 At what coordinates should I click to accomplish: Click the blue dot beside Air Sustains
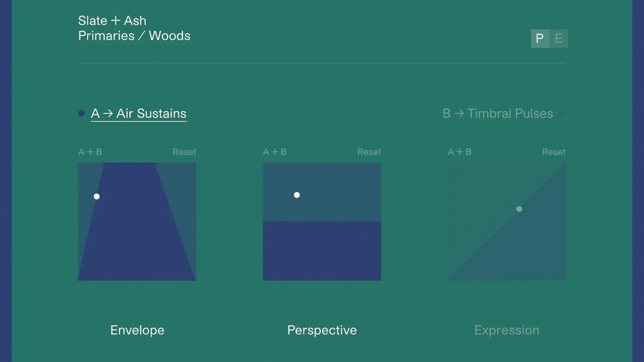pyautogui.click(x=82, y=114)
